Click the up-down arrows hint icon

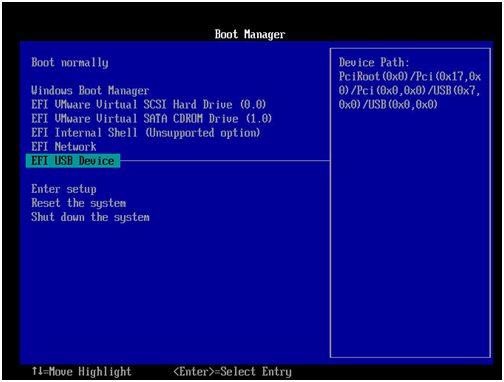(x=37, y=371)
